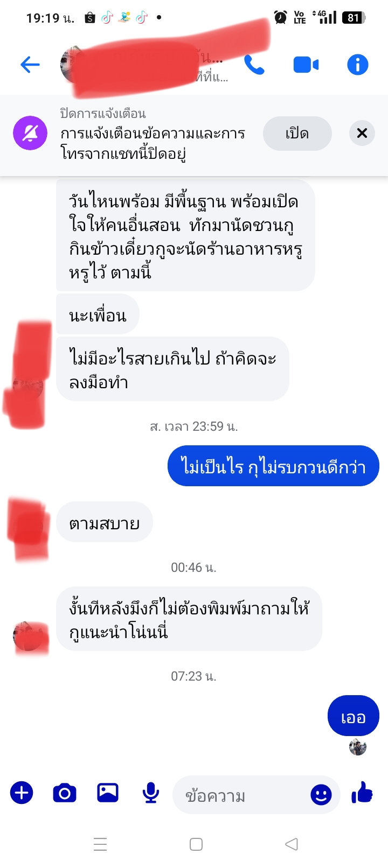This screenshot has height=868, width=388.
Task: Open the plus menu for more actions
Action: coord(22,793)
